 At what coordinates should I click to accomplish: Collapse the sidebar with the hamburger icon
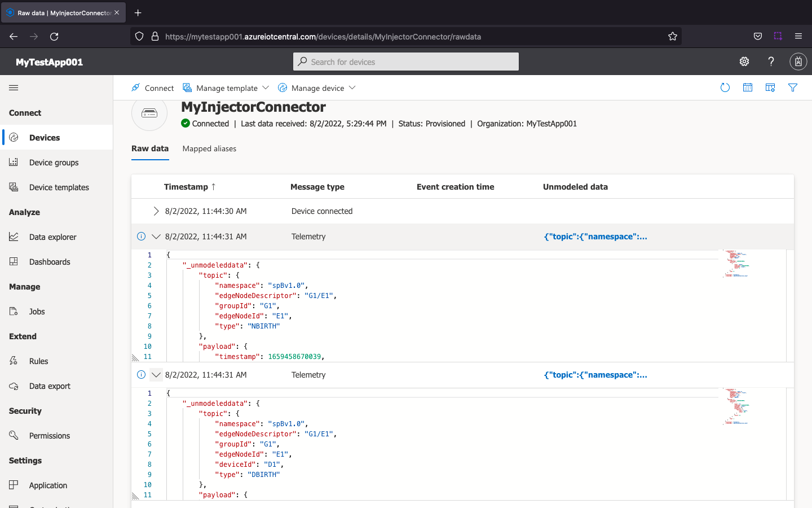[14, 87]
